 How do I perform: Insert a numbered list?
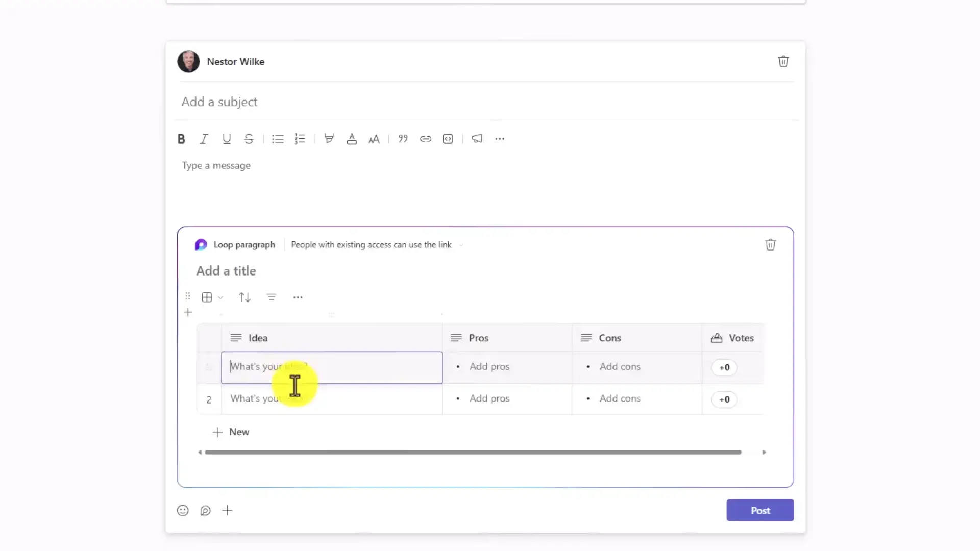(300, 139)
